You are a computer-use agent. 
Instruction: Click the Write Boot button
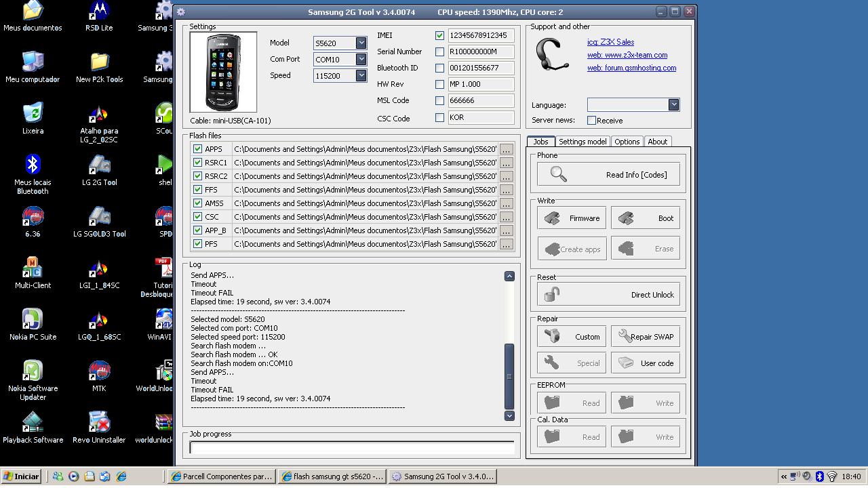click(x=646, y=218)
